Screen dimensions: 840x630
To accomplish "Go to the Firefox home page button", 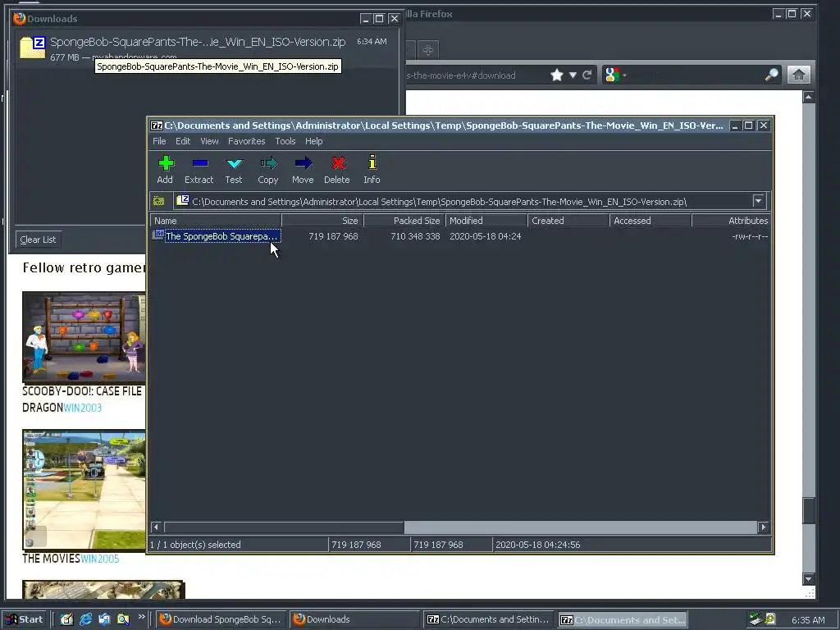I will (x=798, y=75).
